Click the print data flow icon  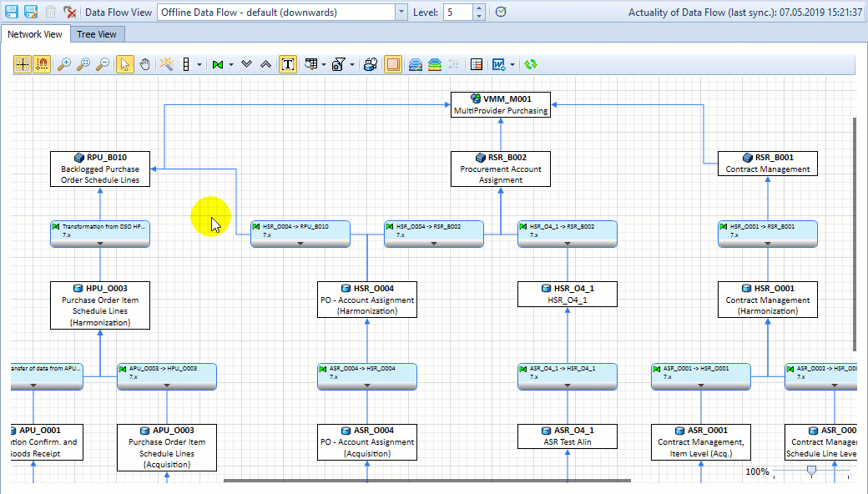[371, 63]
